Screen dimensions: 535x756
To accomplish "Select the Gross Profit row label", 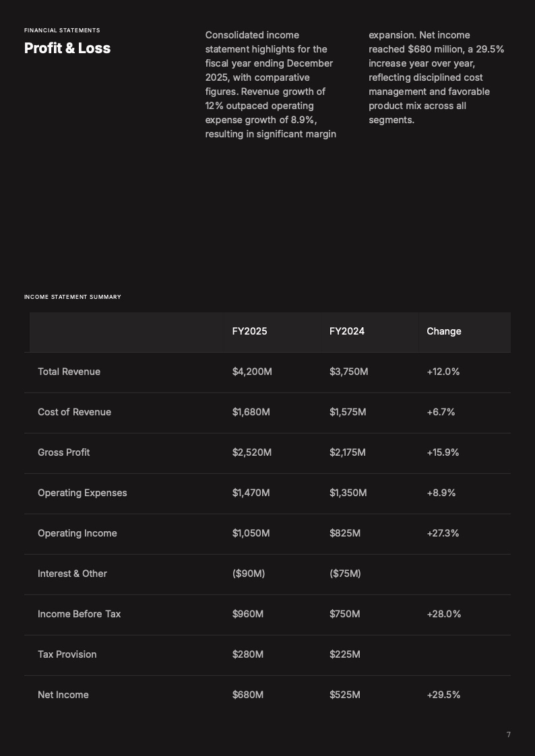I will (x=63, y=452).
